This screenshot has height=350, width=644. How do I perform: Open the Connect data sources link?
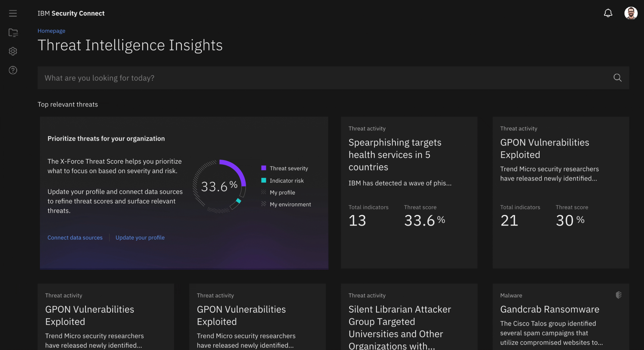[75, 238]
